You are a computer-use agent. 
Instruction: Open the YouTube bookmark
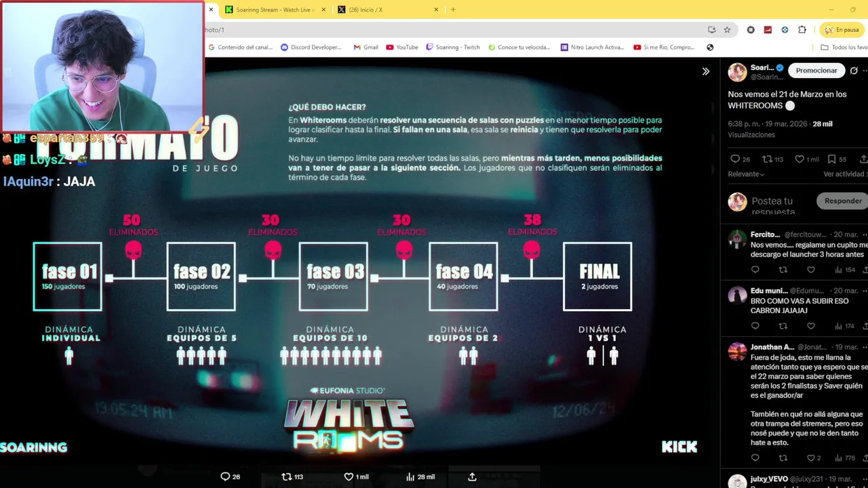(402, 47)
